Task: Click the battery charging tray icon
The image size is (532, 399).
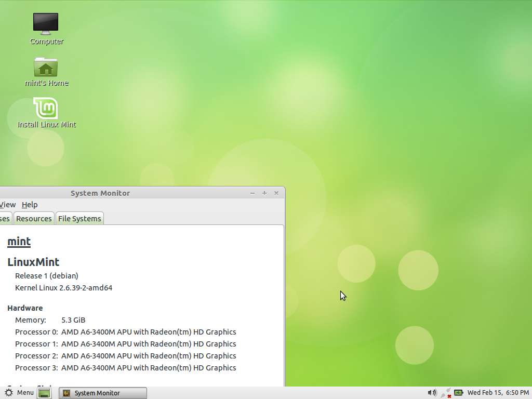Action: coord(458,393)
